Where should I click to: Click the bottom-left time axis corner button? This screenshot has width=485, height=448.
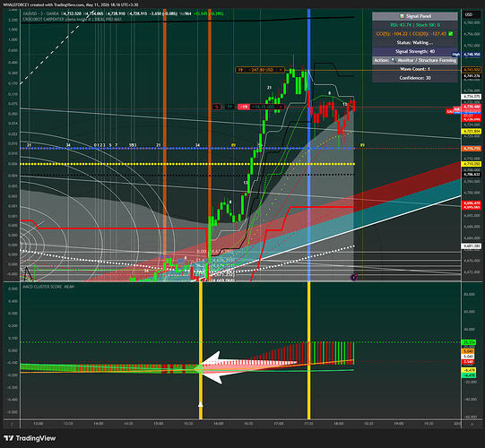point(12,424)
